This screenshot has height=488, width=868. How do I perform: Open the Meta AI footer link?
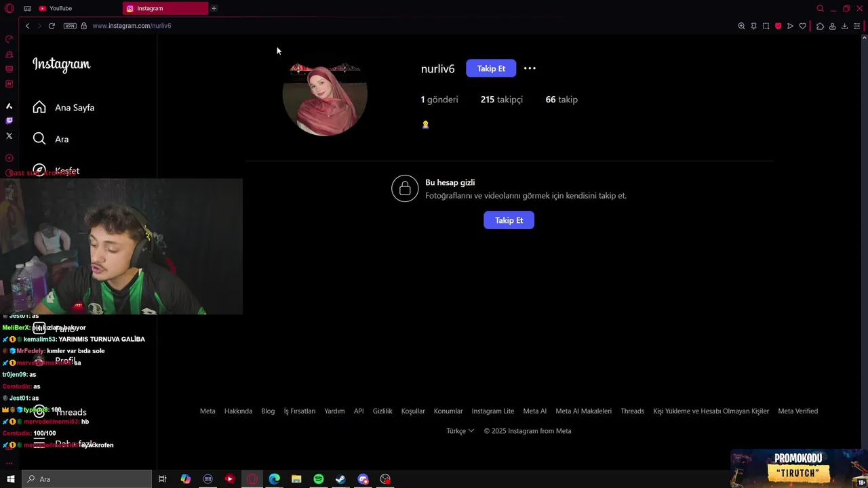coord(534,411)
